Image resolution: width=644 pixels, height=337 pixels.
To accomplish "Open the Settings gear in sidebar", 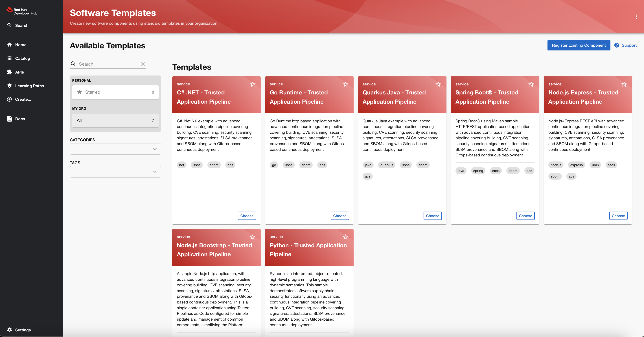I will tap(10, 330).
